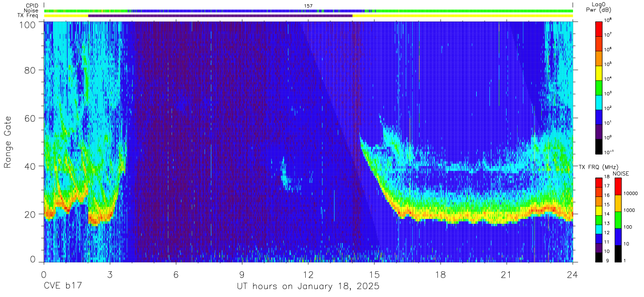Click the x-axis tick label "18"
Screen dimensions: 644x297
click(441, 274)
